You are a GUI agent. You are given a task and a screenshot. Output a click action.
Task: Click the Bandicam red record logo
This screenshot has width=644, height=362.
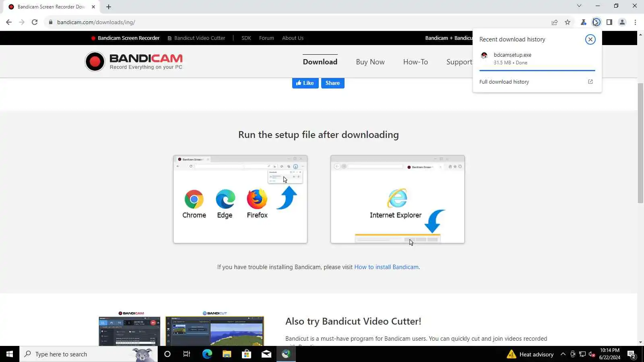click(95, 62)
